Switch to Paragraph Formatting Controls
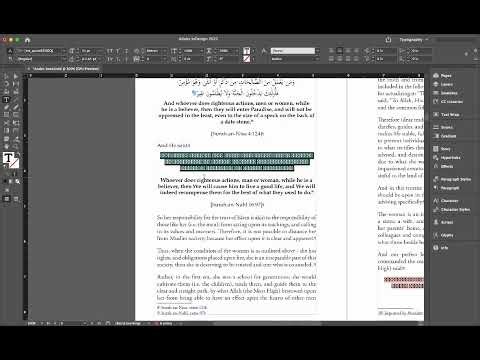The width and height of the screenshot is (480, 360). click(x=10, y=59)
